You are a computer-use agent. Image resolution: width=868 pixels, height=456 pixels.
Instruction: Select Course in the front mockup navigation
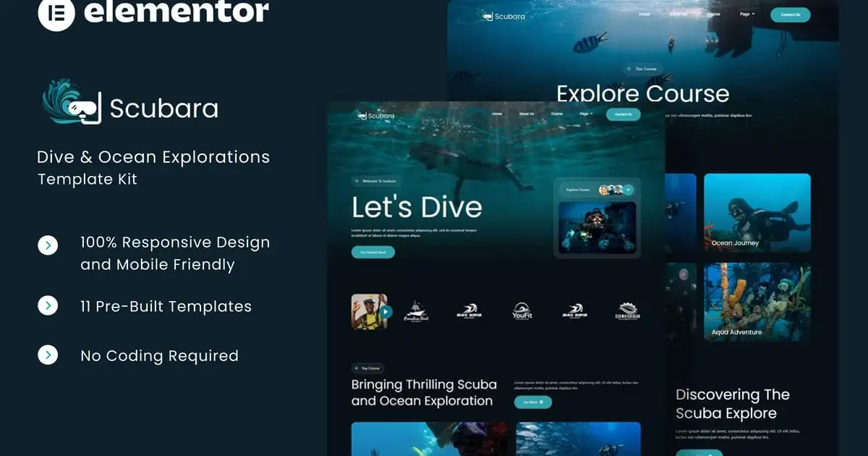(557, 114)
